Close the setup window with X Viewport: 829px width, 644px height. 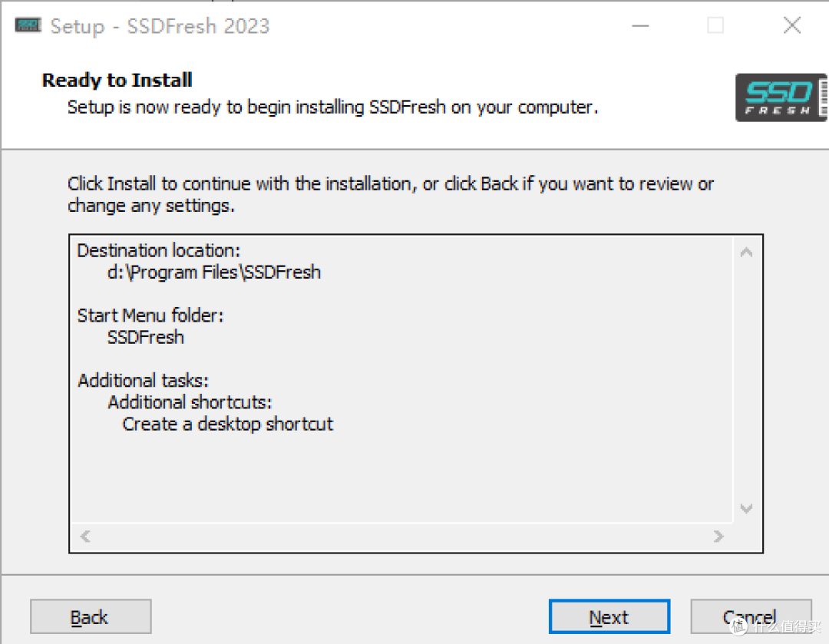(x=792, y=25)
